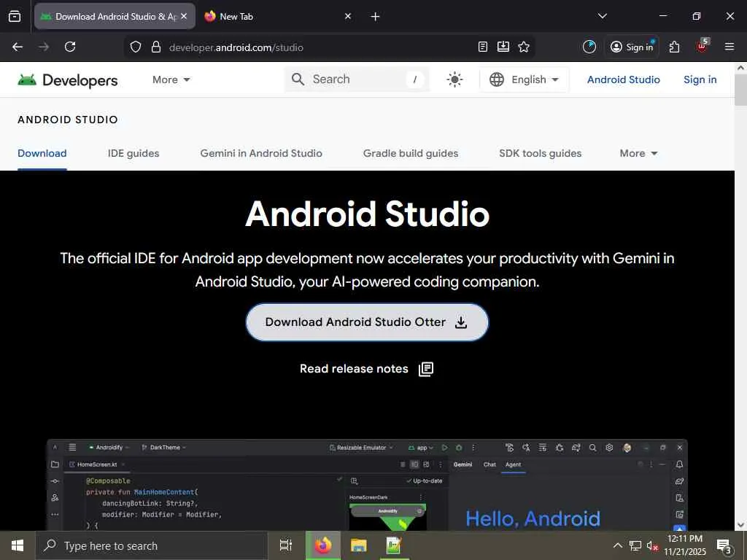This screenshot has width=747, height=560.
Task: Click the ANDROID STUDIO section heading
Action: click(x=68, y=120)
